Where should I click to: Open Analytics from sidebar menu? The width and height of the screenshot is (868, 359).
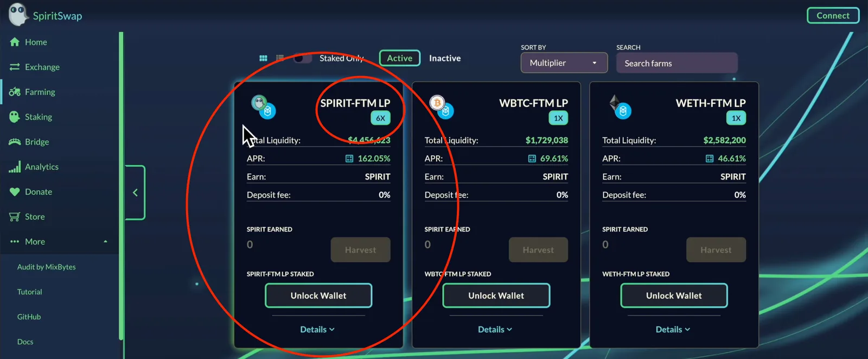click(42, 167)
